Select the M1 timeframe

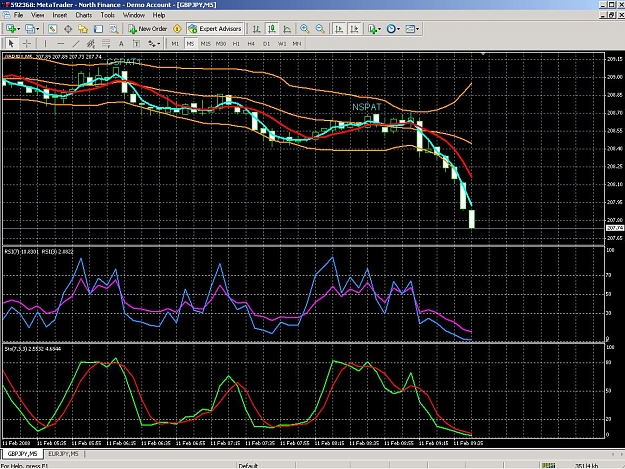pos(175,43)
